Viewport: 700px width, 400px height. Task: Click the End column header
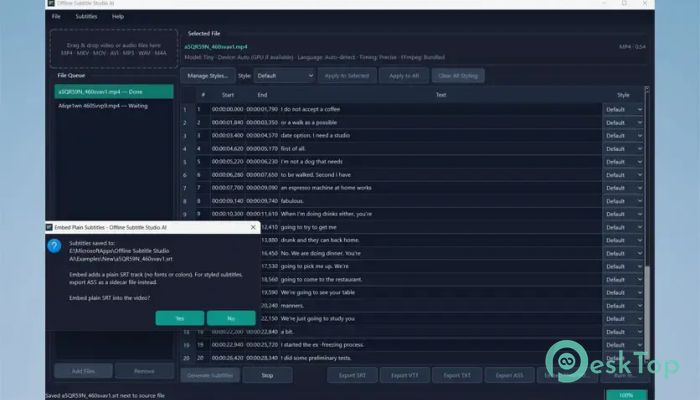tap(262, 95)
